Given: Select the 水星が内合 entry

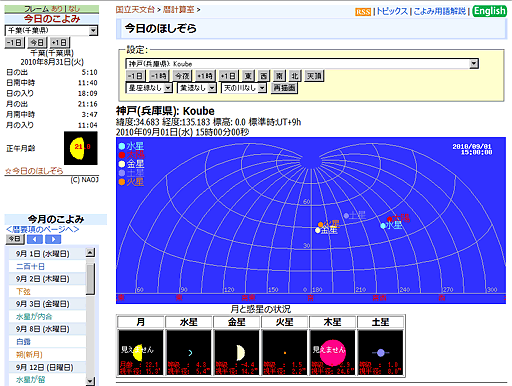Looking at the screenshot, I should pos(34,317).
